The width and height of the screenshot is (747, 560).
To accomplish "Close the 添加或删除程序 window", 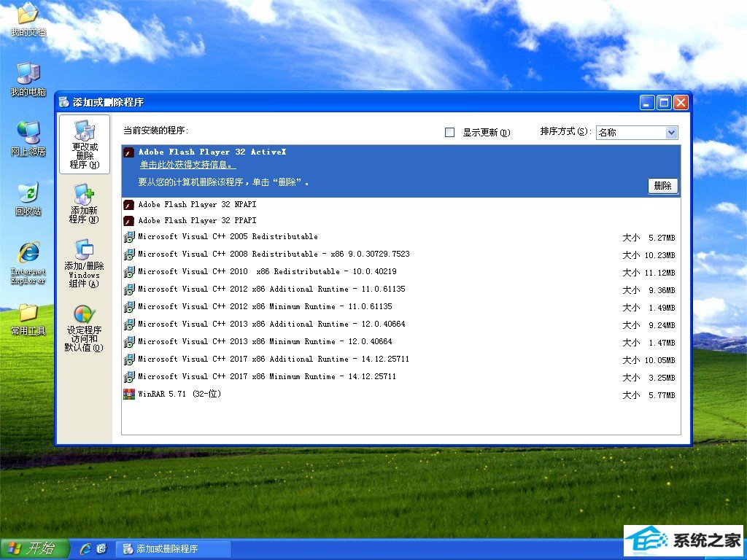I will coord(681,102).
